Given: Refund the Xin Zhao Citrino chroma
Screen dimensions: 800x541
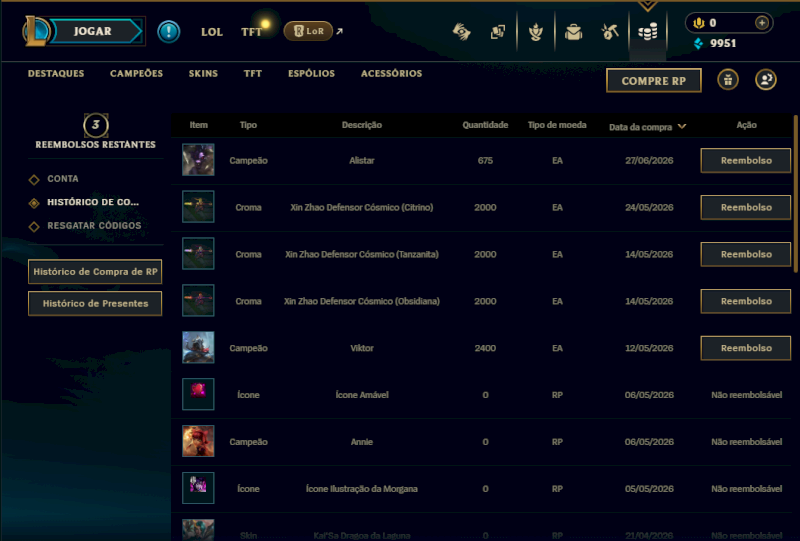Looking at the screenshot, I should [x=746, y=207].
